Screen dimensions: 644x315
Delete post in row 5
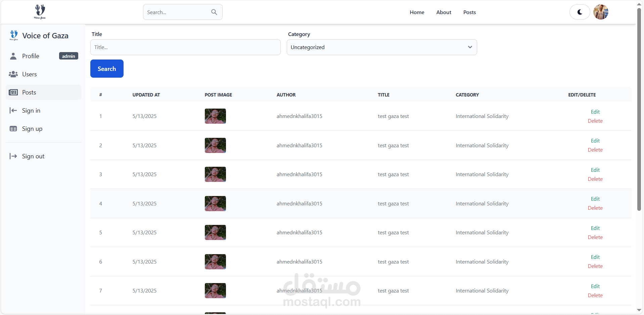pyautogui.click(x=595, y=237)
